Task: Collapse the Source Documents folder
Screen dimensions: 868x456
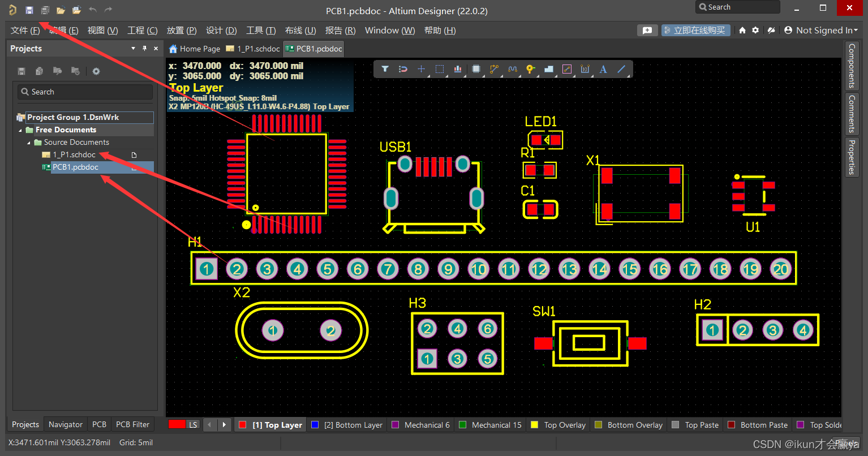Action: point(28,142)
